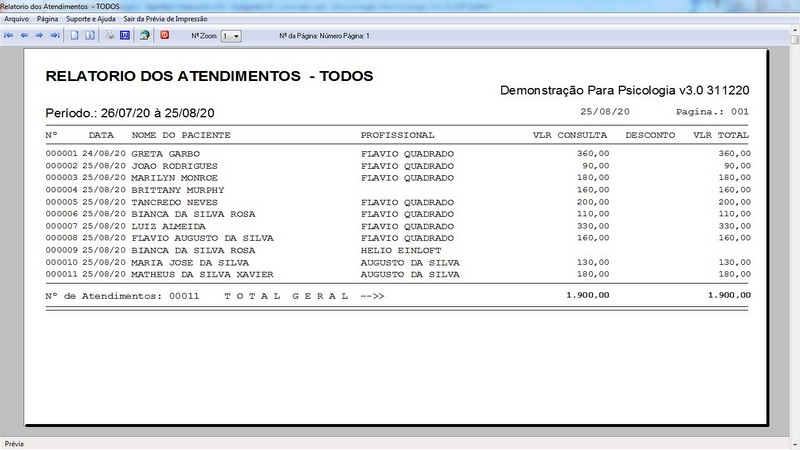Viewport: 800px width, 450px height.
Task: Click the VLR TOTAL column header
Action: tap(721, 135)
